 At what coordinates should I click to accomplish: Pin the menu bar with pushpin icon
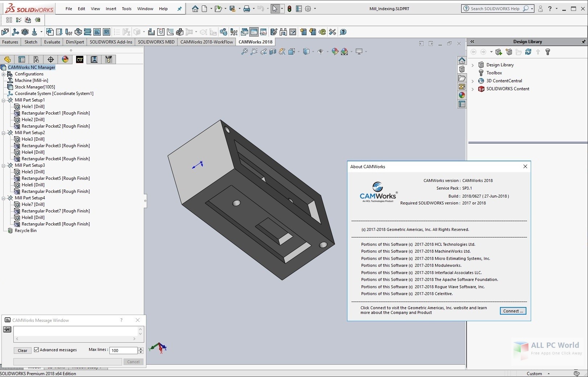coord(179,9)
